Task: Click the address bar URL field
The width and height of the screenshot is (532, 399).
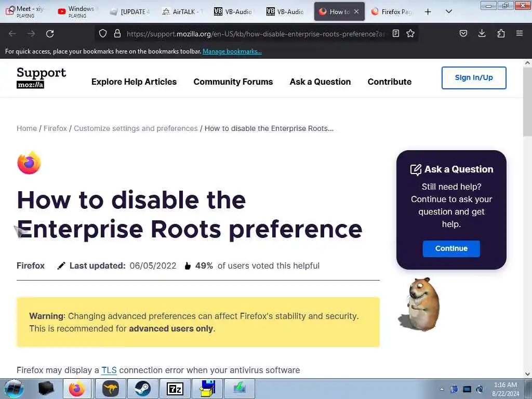Action: click(x=256, y=34)
